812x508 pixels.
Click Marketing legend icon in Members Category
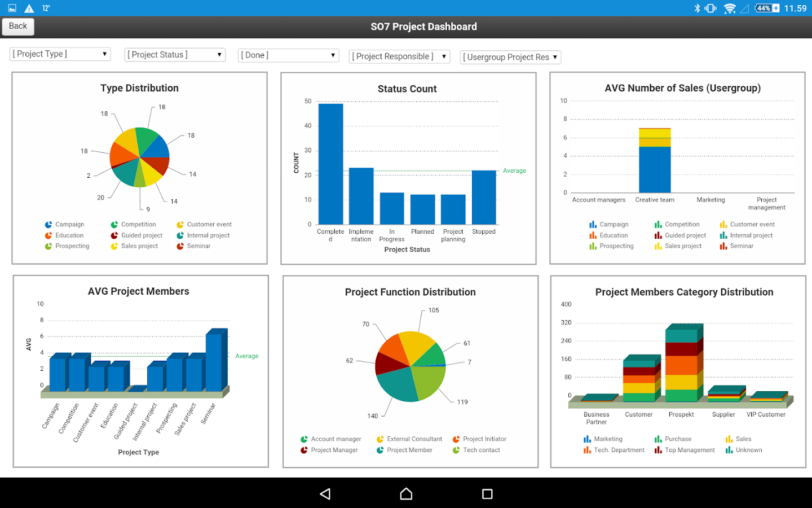[587, 439]
